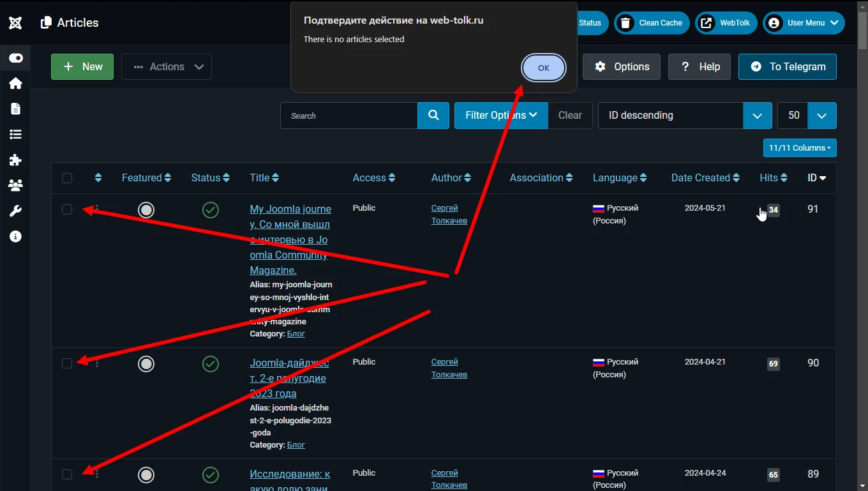Image resolution: width=868 pixels, height=491 pixels.
Task: Open Options with the gear icon
Action: click(622, 66)
